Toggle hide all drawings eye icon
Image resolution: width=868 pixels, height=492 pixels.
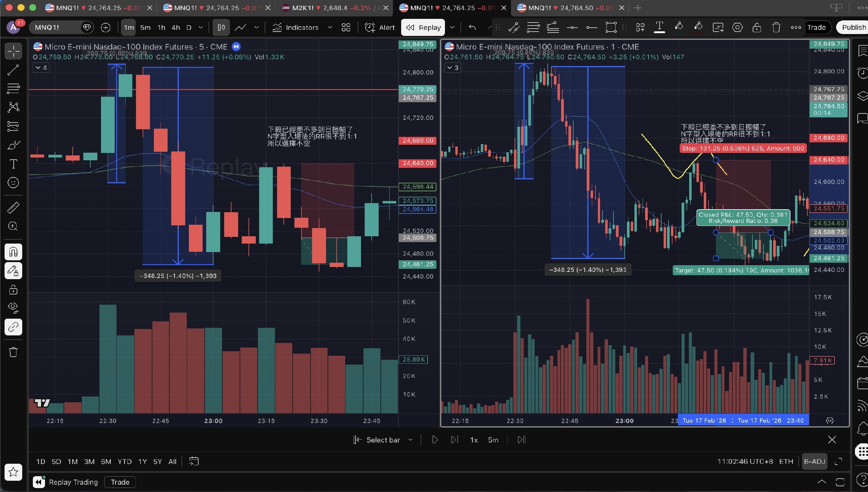click(x=13, y=307)
